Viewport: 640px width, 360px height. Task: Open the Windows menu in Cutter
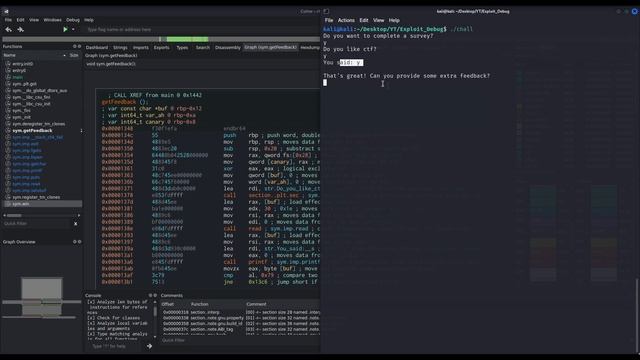pyautogui.click(x=52, y=20)
